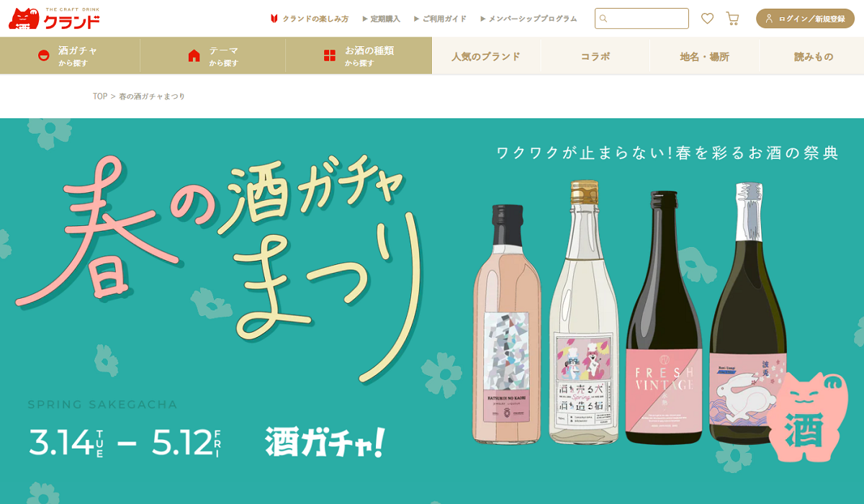Open the wishlist heart icon

707,19
